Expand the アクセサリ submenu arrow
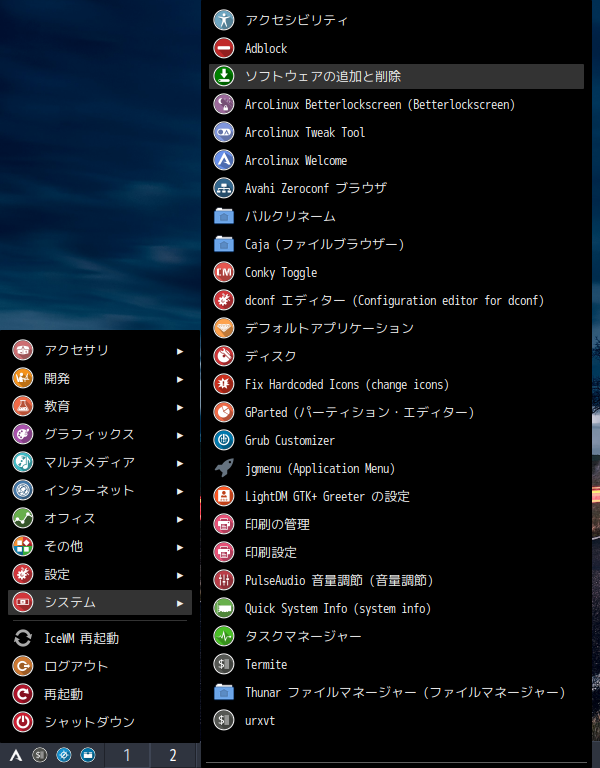Viewport: 600px width, 768px height. pyautogui.click(x=180, y=351)
